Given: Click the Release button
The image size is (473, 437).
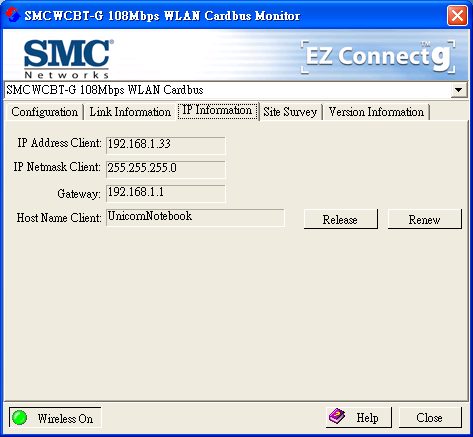Looking at the screenshot, I should (341, 219).
